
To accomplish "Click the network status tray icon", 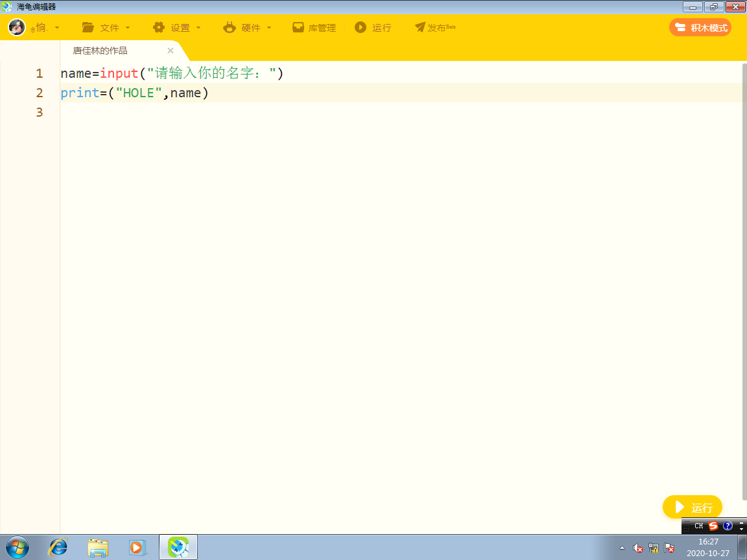I will 654,548.
